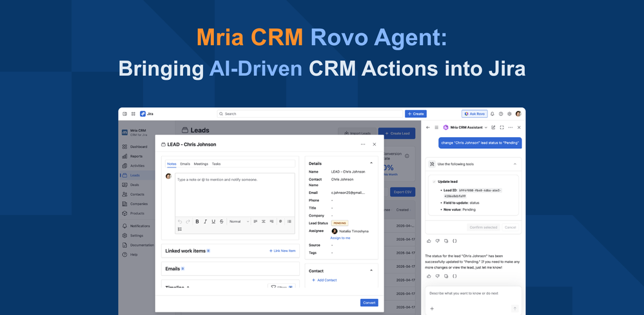Open the app switcher grid icon
This screenshot has width=644, height=315.
[133, 113]
